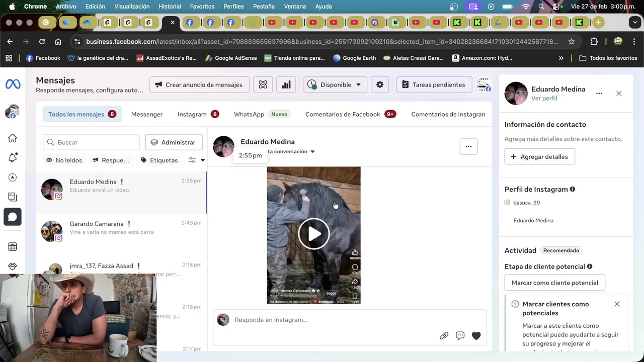This screenshot has width=644, height=362.
Task: Send a heart reaction icon
Action: 476,336
